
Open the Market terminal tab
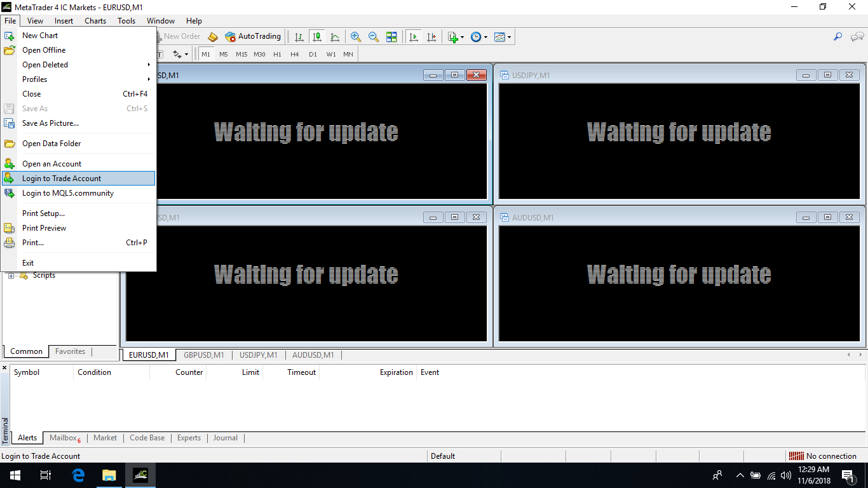click(105, 438)
